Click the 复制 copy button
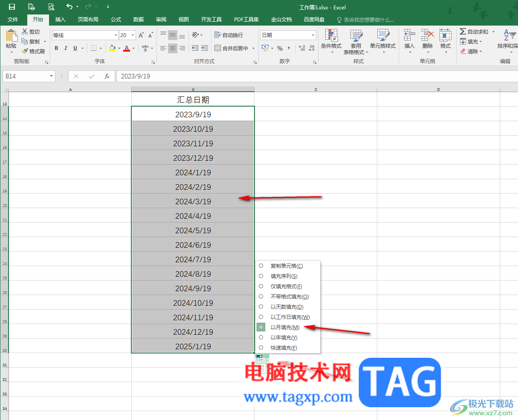The height and width of the screenshot is (420, 518). tap(31, 41)
